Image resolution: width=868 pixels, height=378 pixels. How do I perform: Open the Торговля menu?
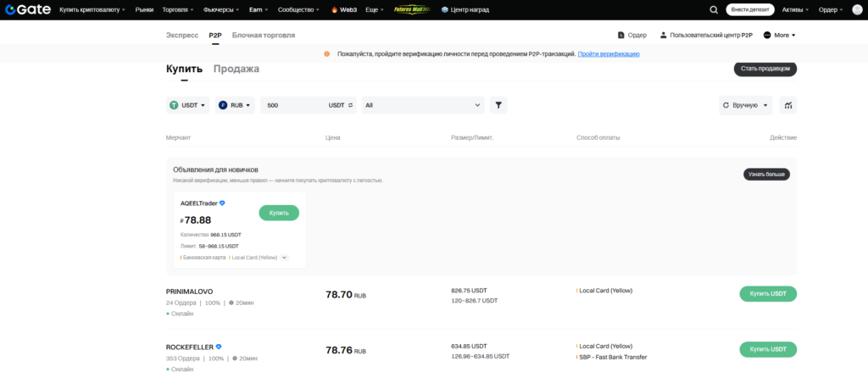tap(178, 9)
